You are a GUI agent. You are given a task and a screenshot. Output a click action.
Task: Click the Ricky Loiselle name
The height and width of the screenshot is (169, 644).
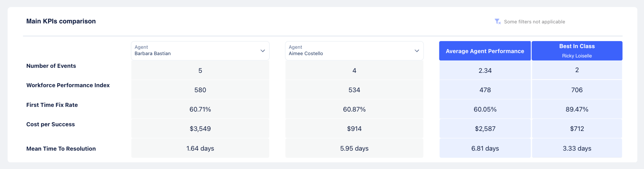(576, 56)
